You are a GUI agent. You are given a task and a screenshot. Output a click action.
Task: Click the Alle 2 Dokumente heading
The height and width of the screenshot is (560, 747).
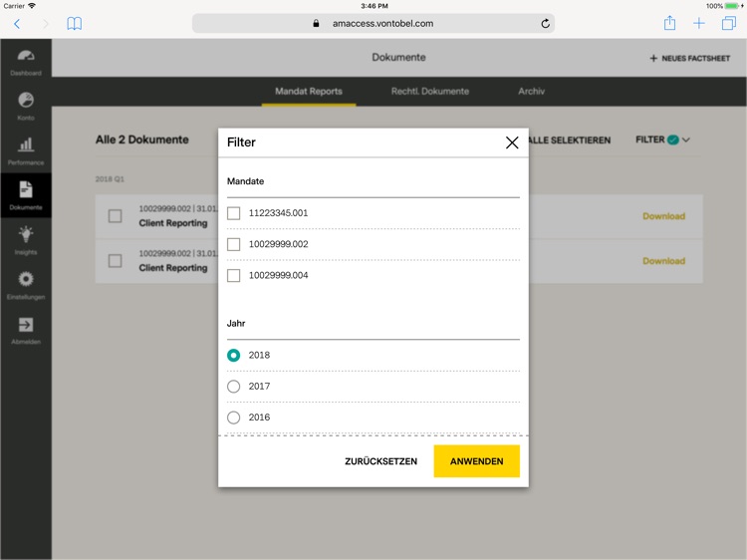(142, 140)
